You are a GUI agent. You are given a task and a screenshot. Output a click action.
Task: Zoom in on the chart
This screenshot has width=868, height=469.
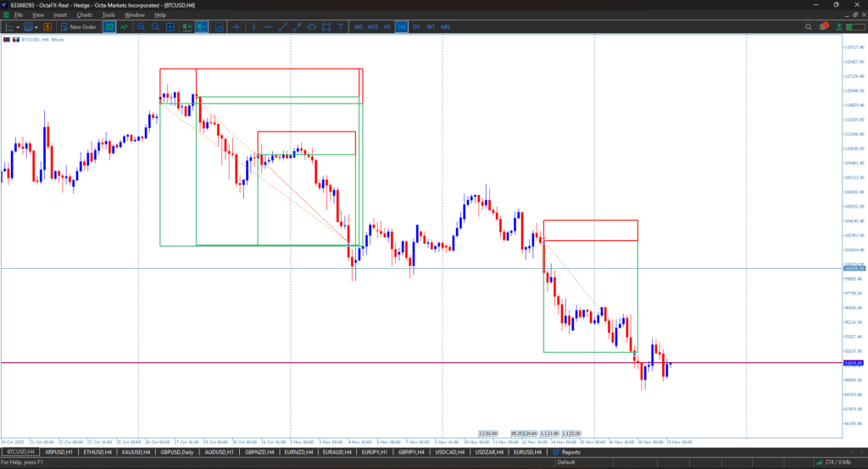pyautogui.click(x=141, y=27)
